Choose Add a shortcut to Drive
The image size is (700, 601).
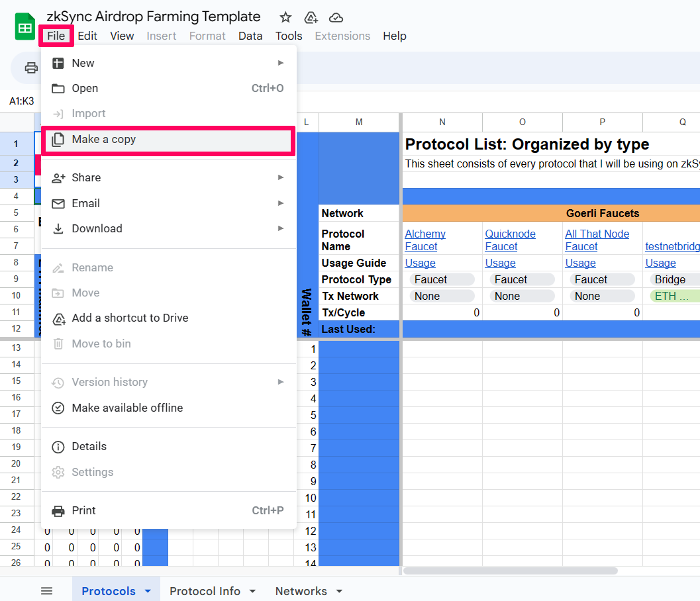(x=169, y=318)
